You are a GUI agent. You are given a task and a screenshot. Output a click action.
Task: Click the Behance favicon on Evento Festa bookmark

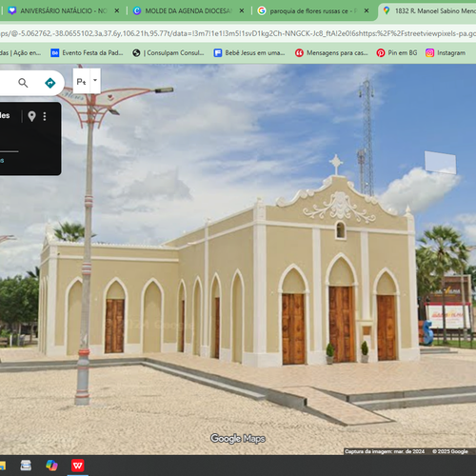55,53
